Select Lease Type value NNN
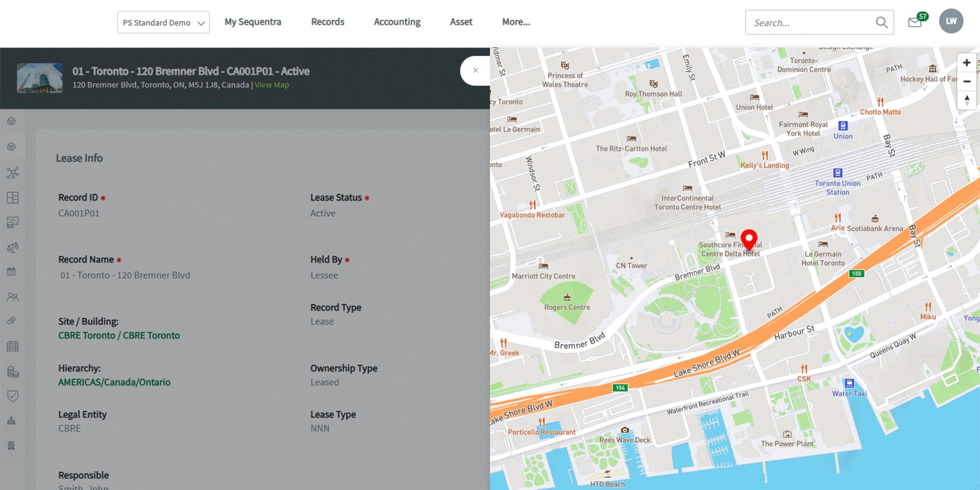The height and width of the screenshot is (490, 980). point(320,428)
